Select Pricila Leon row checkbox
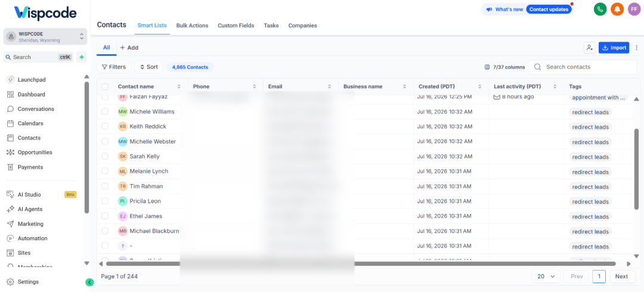 105,201
